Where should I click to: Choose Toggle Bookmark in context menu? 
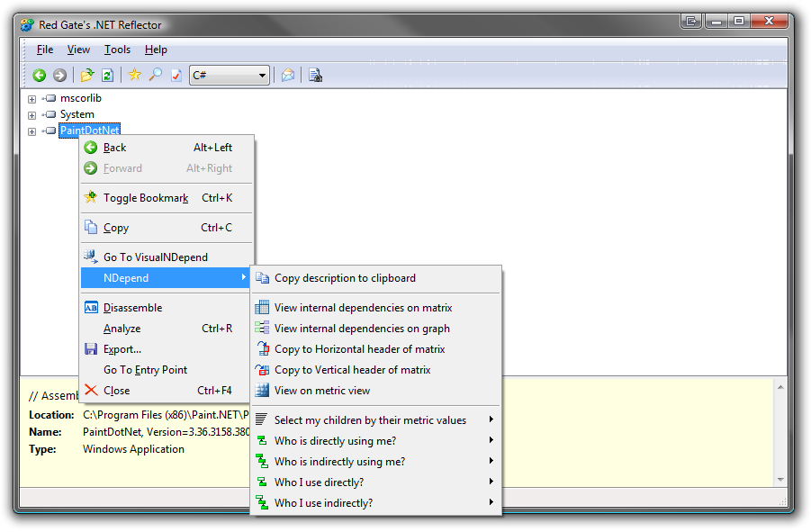(167, 198)
